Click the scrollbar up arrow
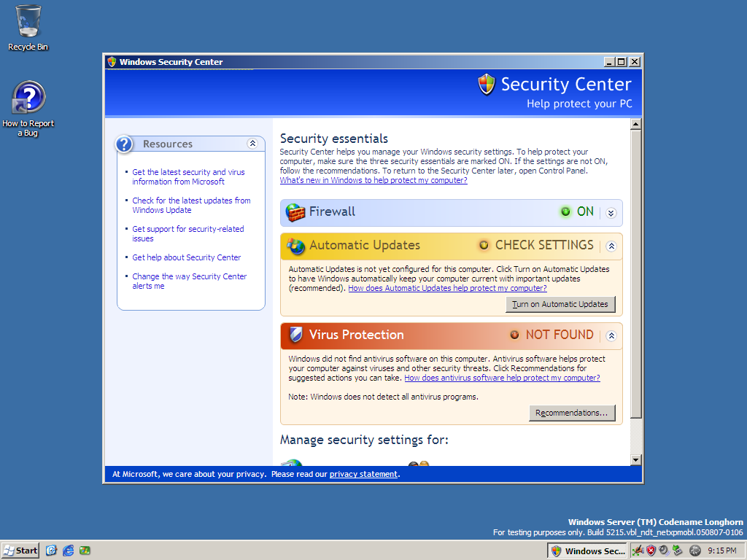The height and width of the screenshot is (560, 747). [x=635, y=124]
